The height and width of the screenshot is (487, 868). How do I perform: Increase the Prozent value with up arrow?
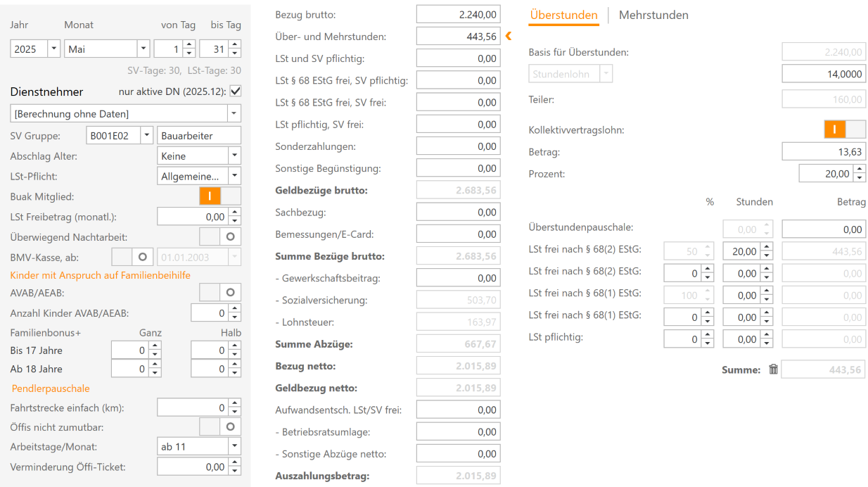[x=860, y=170]
